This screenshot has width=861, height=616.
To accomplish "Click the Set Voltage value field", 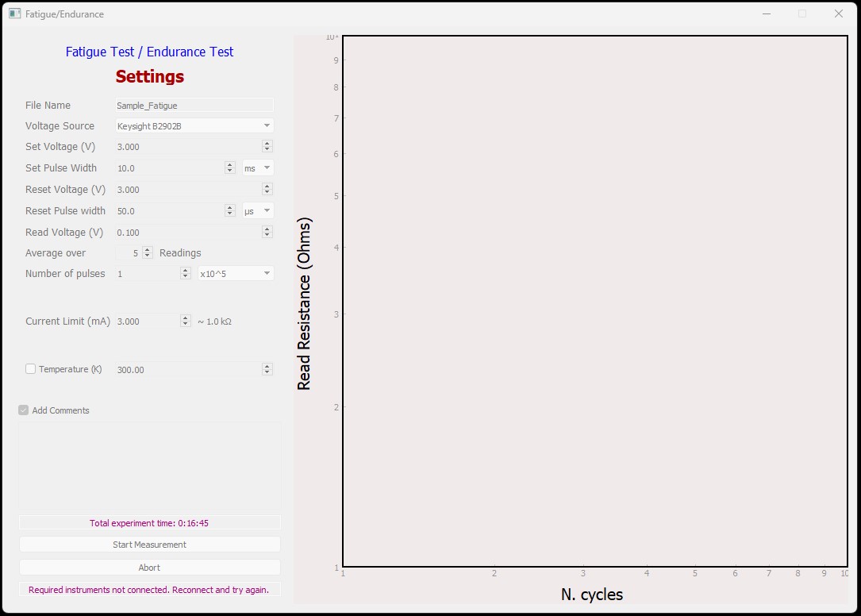I will tap(188, 147).
